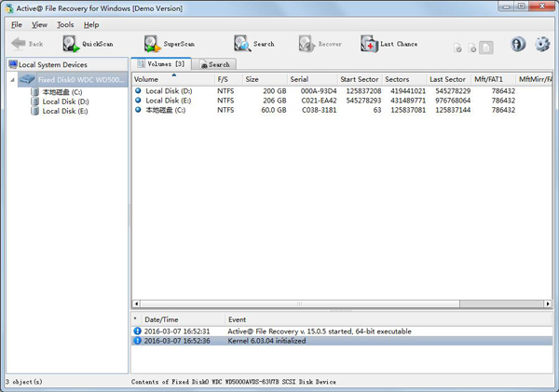Sort by the Volume column header
This screenshot has width=559, height=392.
tap(173, 79)
